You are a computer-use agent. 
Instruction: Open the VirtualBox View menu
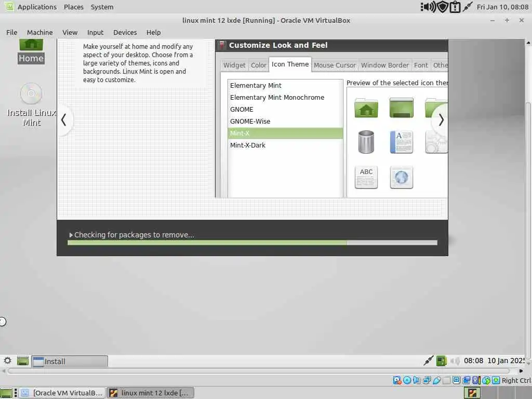(x=70, y=33)
